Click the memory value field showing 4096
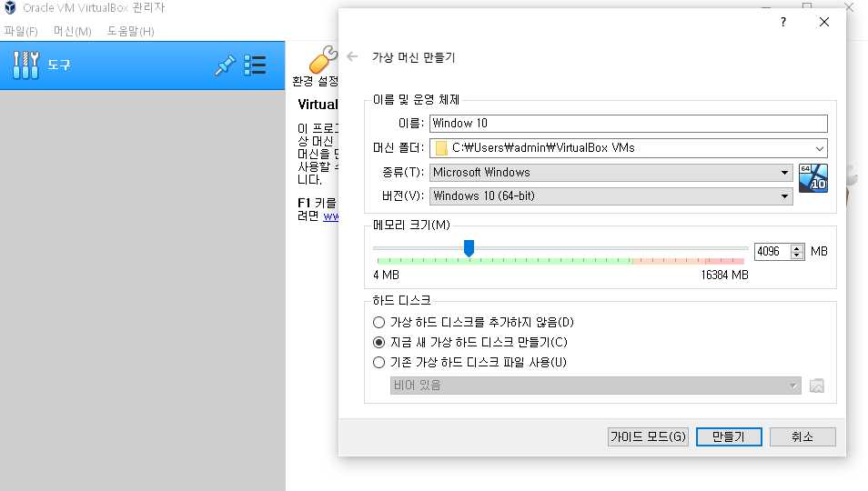The width and height of the screenshot is (868, 491). (x=773, y=252)
